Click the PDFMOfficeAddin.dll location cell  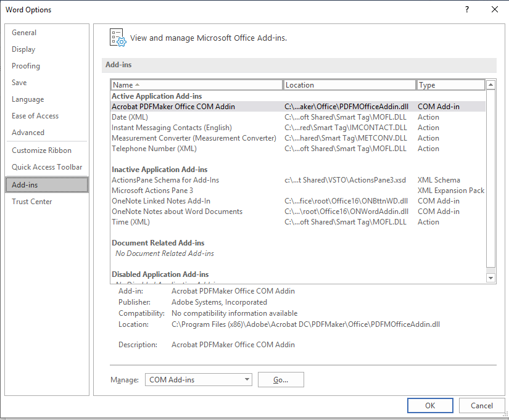346,107
